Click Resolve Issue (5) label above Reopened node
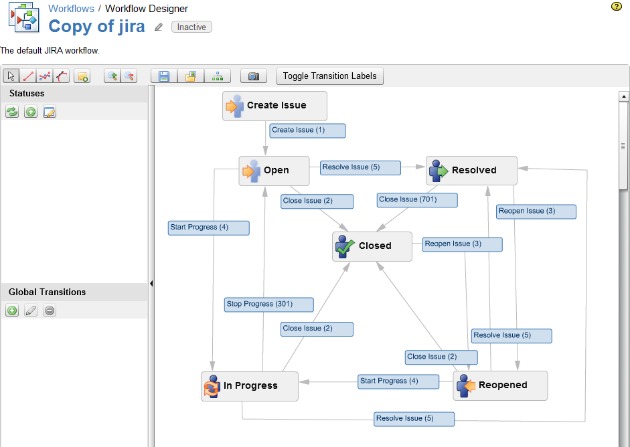The height and width of the screenshot is (447, 630). [511, 336]
